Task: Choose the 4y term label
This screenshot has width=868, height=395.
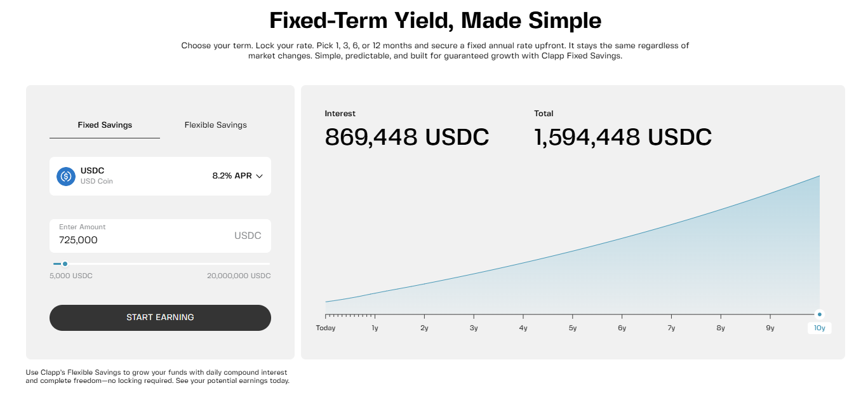Action: click(x=523, y=328)
